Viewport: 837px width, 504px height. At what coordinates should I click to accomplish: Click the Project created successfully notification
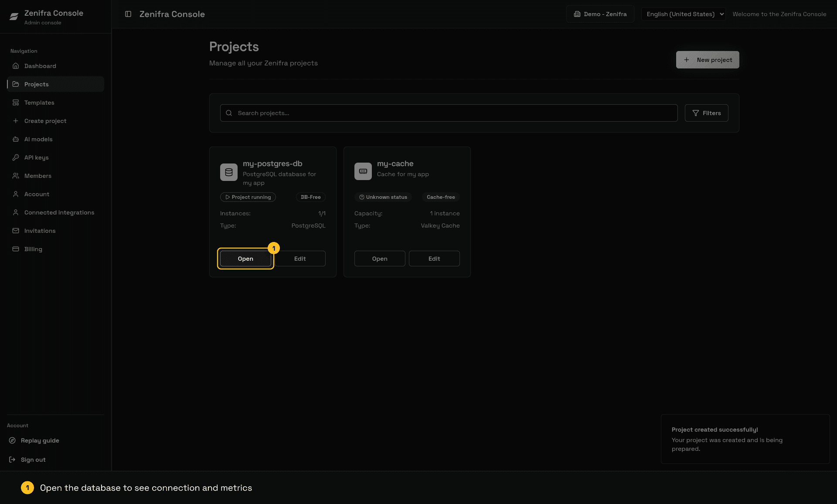[x=745, y=439]
